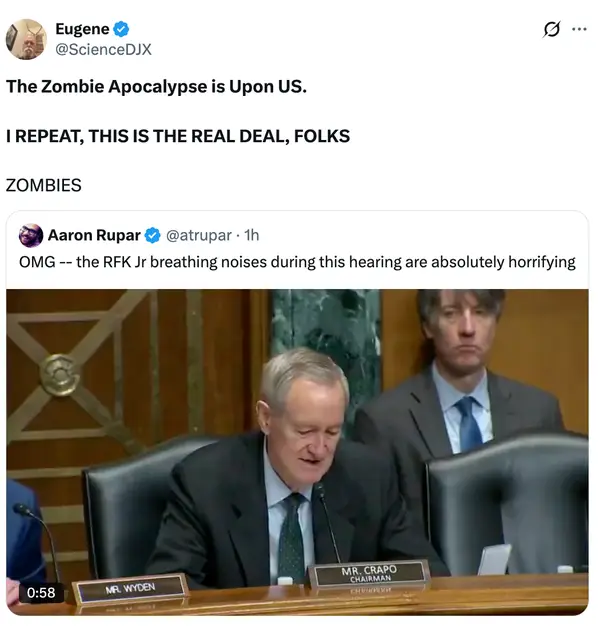Click Aaron Rupar's small avatar

[31, 236]
